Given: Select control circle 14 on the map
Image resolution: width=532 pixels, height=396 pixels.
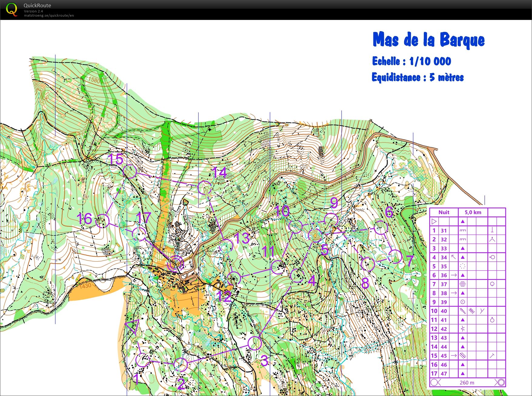Looking at the screenshot, I should [205, 188].
